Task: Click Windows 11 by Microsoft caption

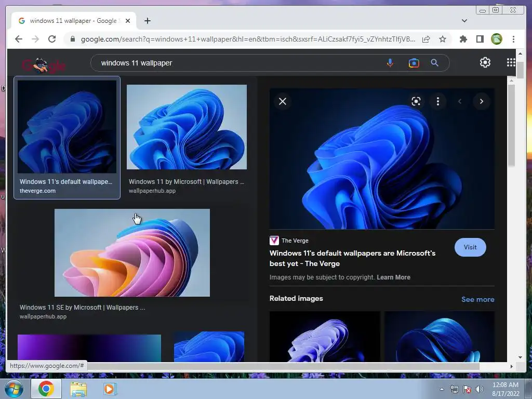Action: (187, 182)
